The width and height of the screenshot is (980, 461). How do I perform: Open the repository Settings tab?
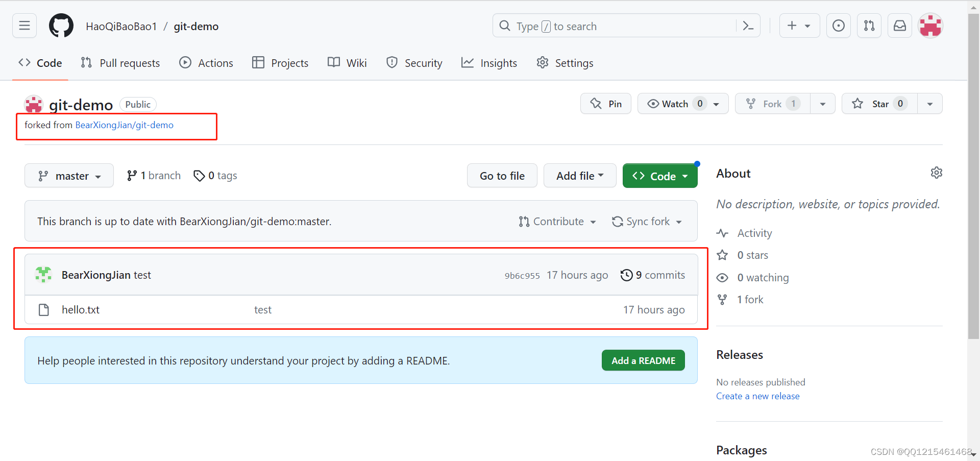click(565, 63)
